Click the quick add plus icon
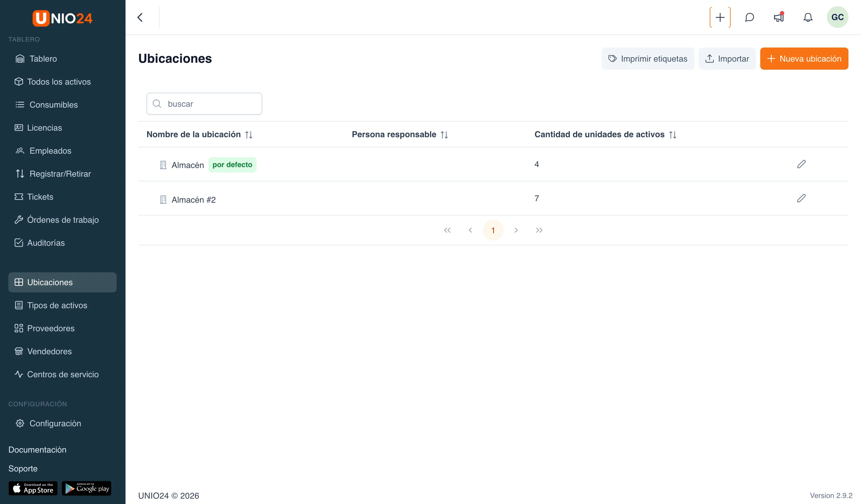 click(720, 17)
